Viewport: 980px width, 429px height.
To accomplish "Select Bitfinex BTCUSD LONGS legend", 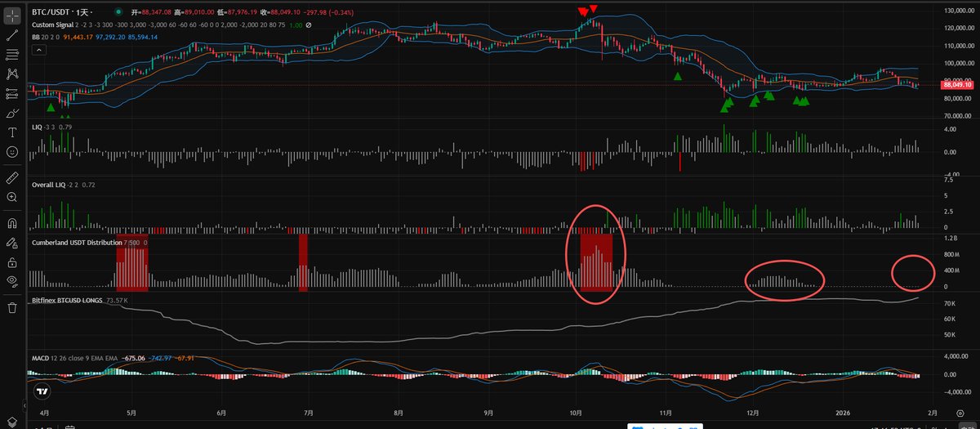I will click(x=68, y=301).
